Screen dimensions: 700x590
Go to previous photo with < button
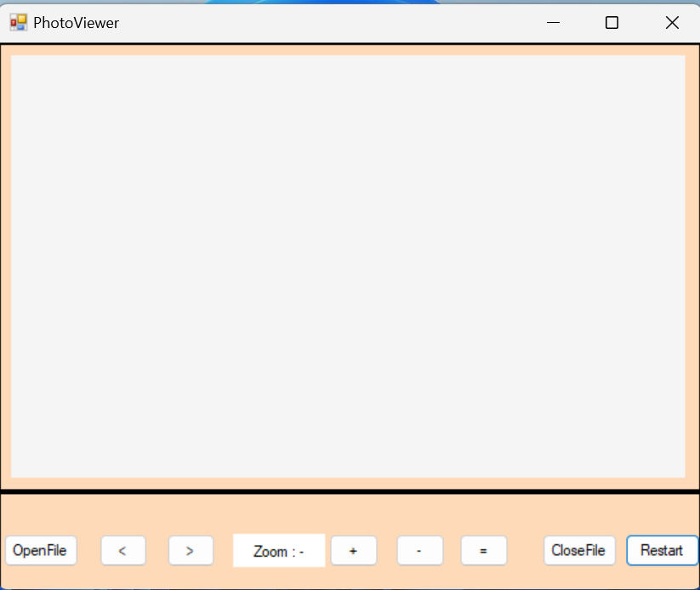coord(123,551)
